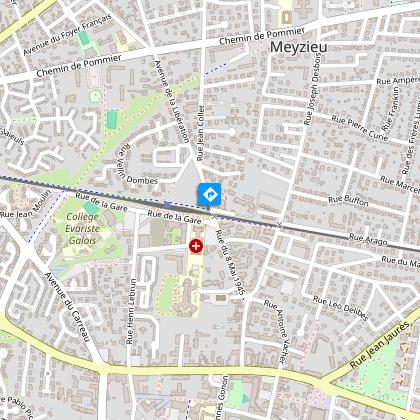Click the red hospital cross marker
This screenshot has width=420, height=420.
pyautogui.click(x=196, y=246)
